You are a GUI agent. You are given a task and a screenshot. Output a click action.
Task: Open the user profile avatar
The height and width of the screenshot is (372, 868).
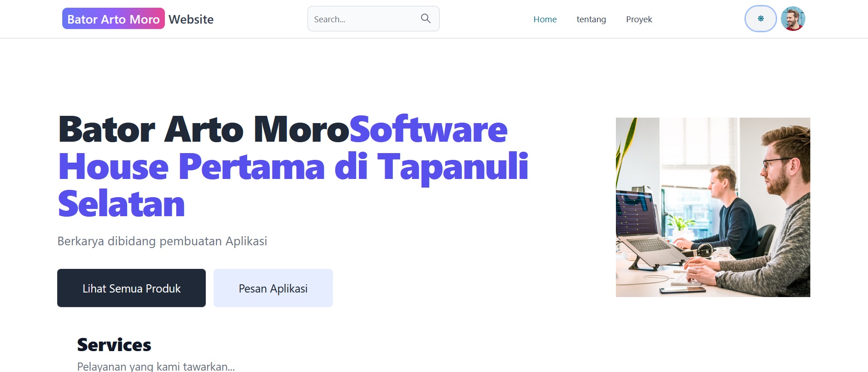coord(793,19)
